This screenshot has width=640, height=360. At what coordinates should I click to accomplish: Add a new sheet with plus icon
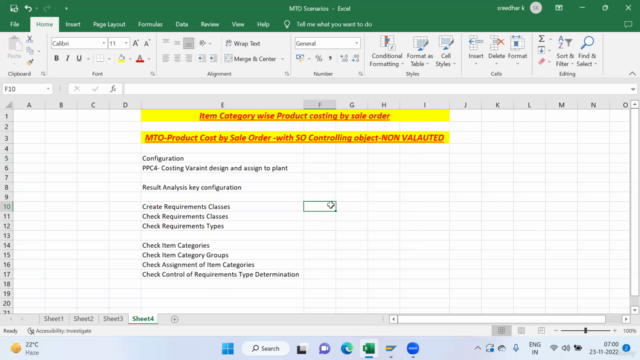coord(175,319)
